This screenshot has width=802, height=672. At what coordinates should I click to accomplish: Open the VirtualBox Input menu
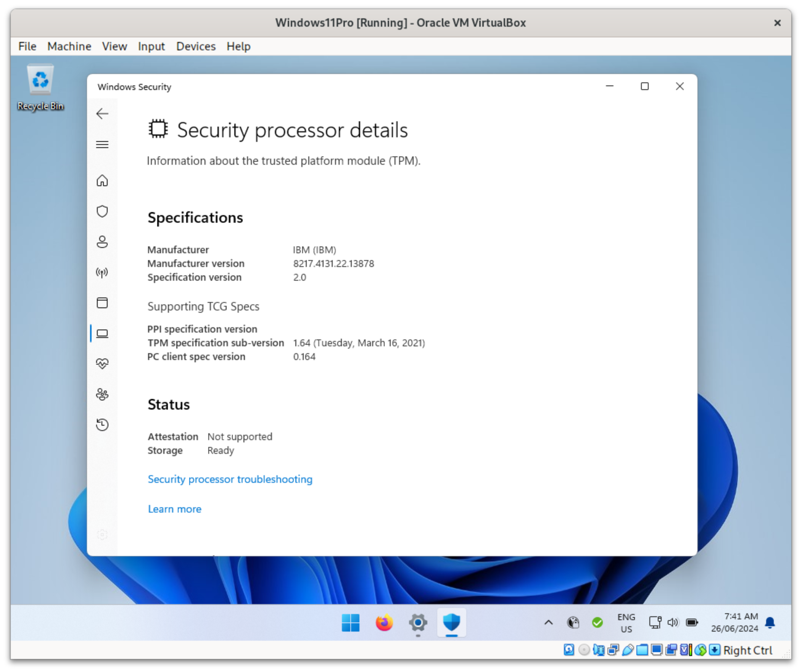tap(151, 46)
